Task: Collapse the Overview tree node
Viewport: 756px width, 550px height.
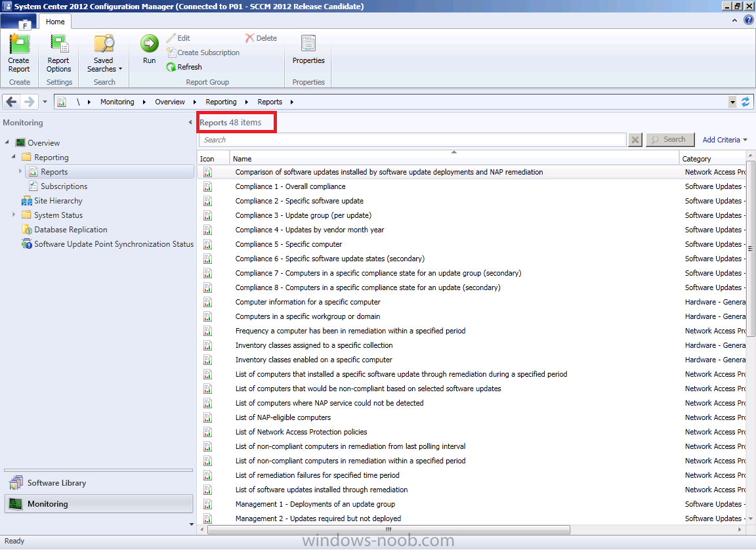Action: click(x=7, y=142)
